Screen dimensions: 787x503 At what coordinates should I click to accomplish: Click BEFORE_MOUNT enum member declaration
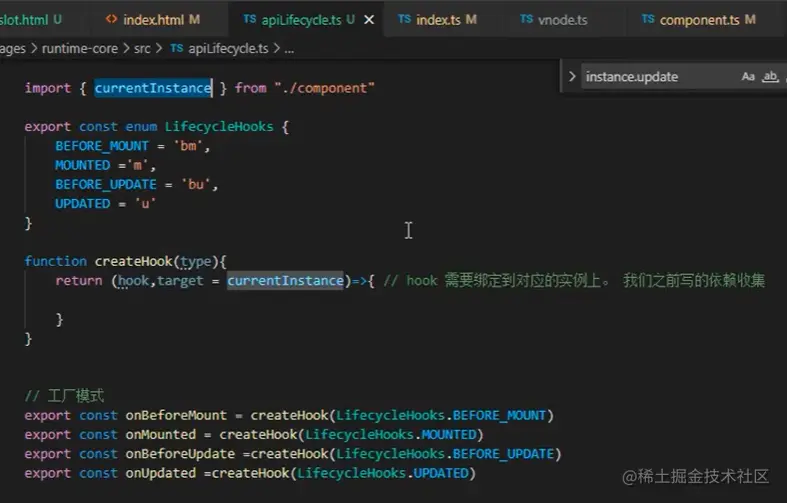point(102,146)
